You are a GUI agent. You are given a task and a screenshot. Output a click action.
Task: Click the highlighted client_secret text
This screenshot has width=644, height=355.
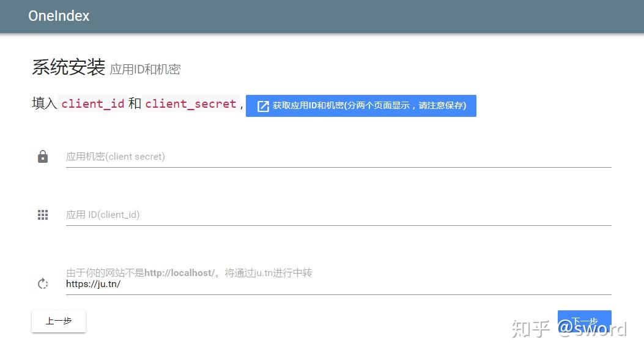(x=190, y=103)
